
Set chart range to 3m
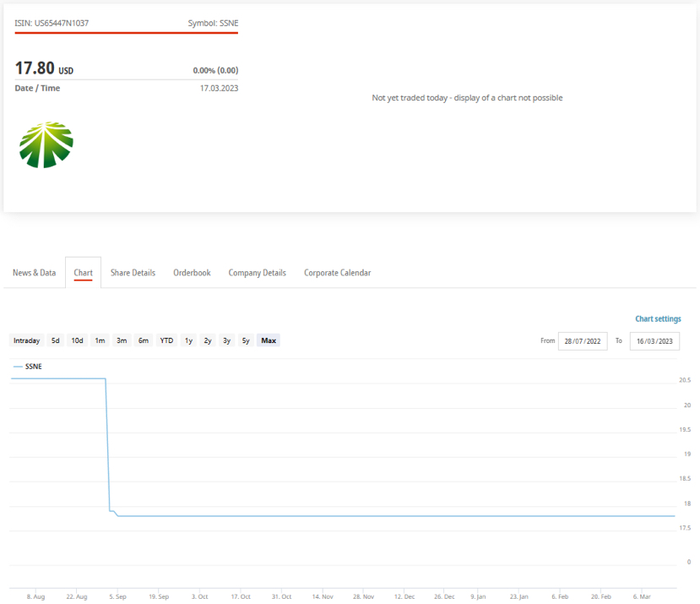pos(122,340)
